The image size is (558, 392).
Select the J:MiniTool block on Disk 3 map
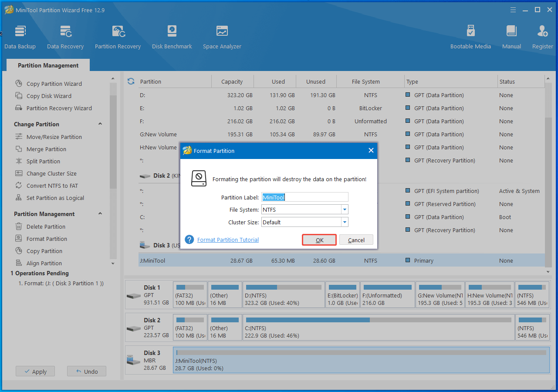(361, 360)
